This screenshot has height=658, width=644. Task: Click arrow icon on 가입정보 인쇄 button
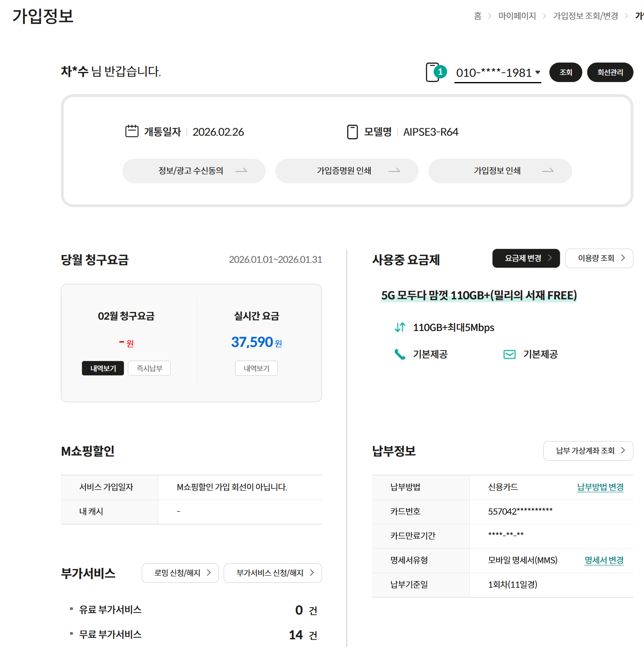click(x=548, y=171)
